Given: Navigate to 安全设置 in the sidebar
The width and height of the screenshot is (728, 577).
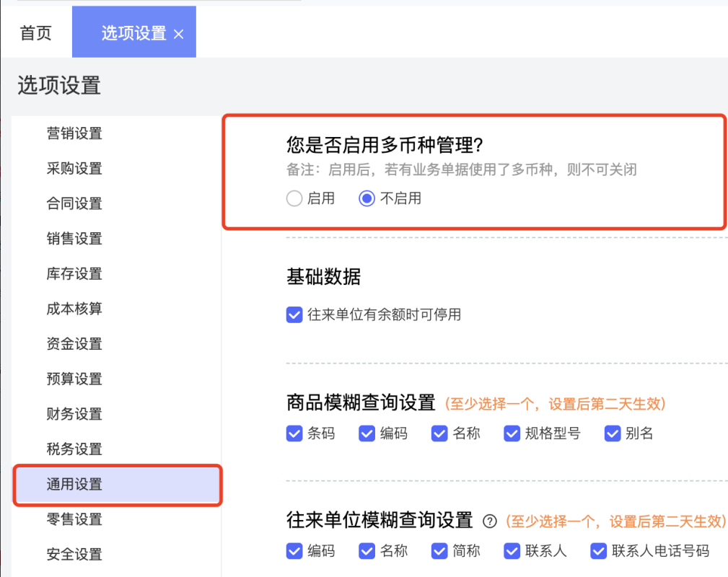Looking at the screenshot, I should click(x=74, y=555).
